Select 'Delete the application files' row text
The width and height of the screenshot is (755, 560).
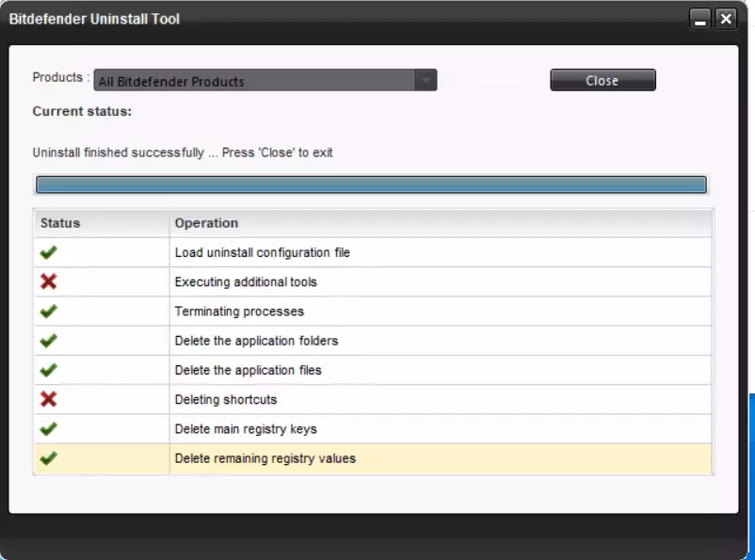[248, 370]
